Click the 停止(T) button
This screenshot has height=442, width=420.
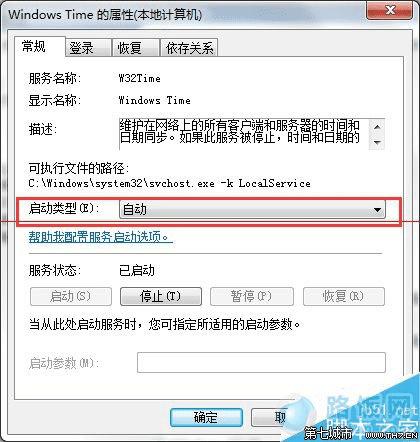tap(161, 296)
